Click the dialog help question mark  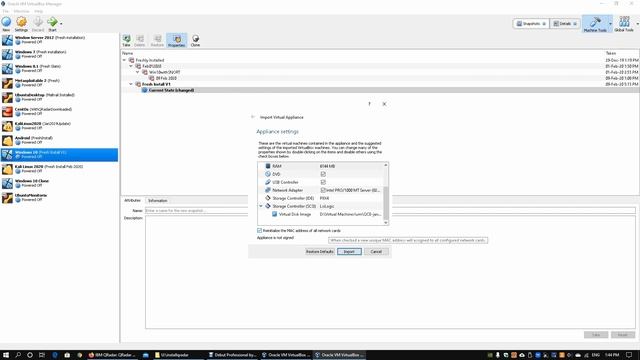369,104
